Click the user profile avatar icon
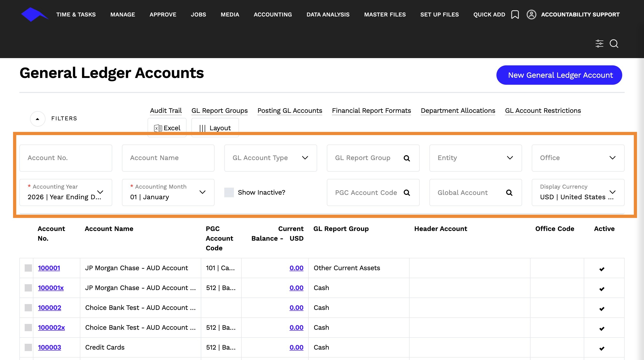Viewport: 644px width, 360px height. tap(531, 15)
